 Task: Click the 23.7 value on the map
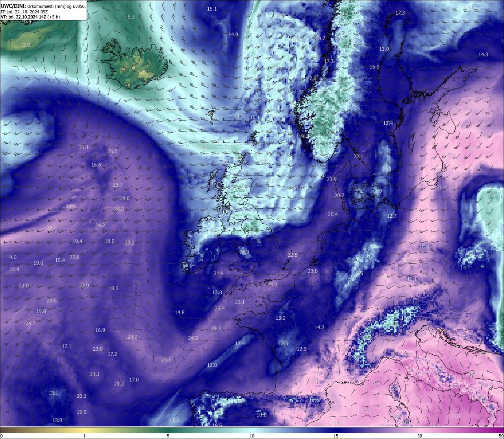[118, 185]
